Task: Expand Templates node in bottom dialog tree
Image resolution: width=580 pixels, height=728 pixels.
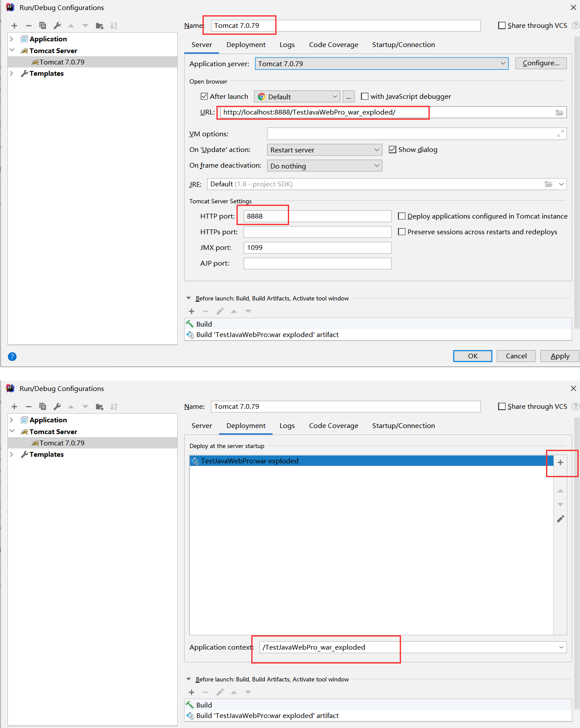Action: click(12, 454)
